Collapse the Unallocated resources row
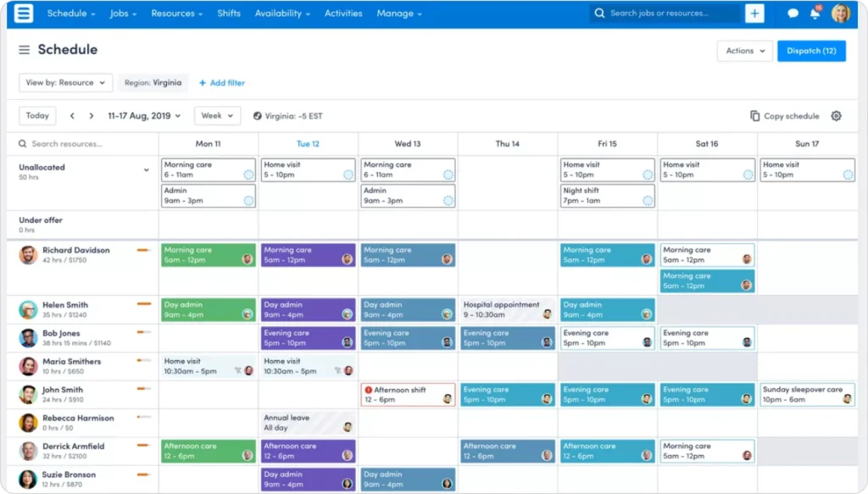 [145, 169]
